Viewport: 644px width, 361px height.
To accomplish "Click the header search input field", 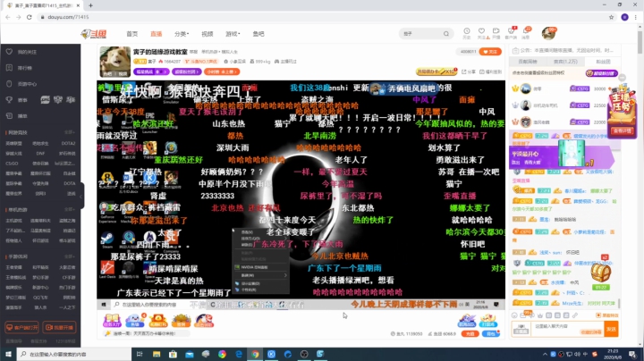I will tap(421, 34).
